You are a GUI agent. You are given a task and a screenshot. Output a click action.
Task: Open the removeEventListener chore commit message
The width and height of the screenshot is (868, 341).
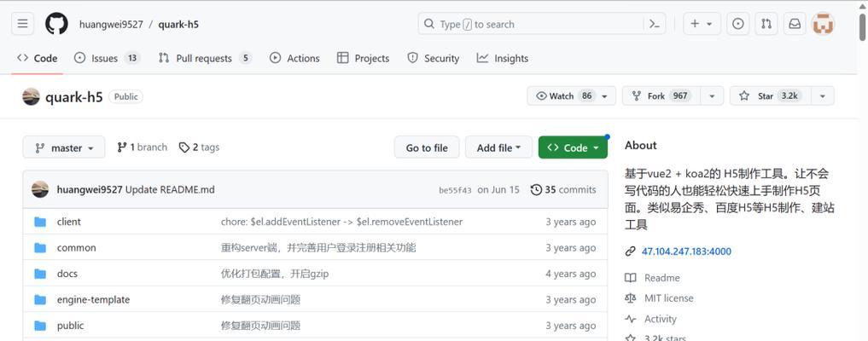[x=341, y=222]
